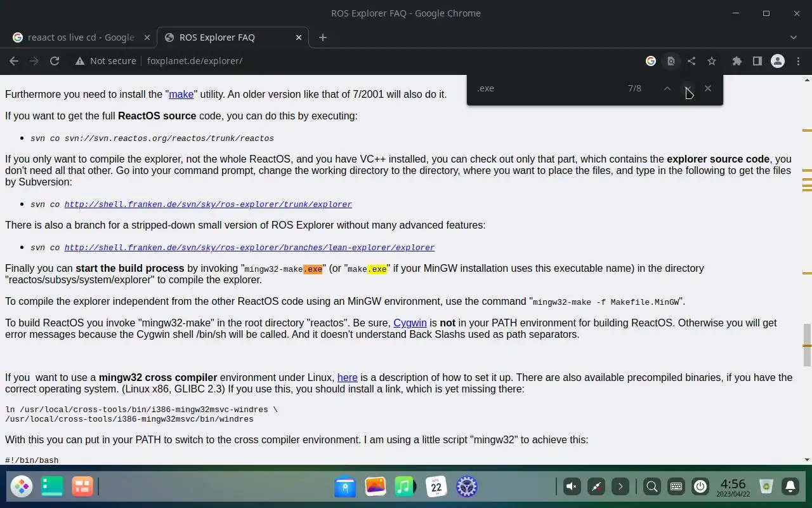This screenshot has height=508, width=812.
Task: Open the application launcher in taskbar
Action: point(22,487)
